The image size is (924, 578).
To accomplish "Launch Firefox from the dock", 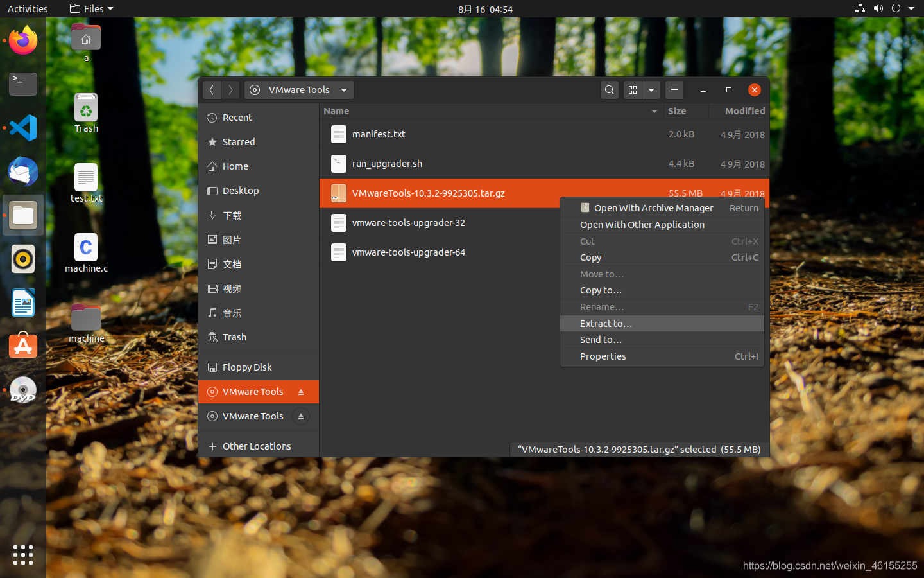I will (23, 40).
